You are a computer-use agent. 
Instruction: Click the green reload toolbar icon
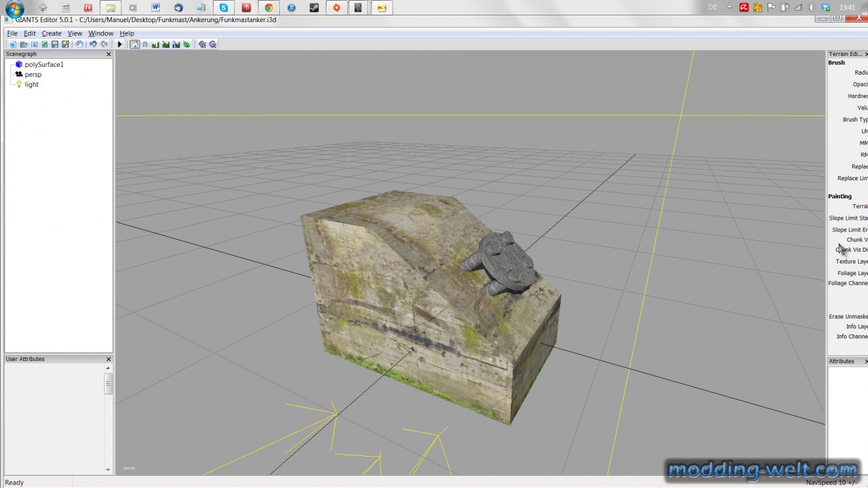coord(45,45)
